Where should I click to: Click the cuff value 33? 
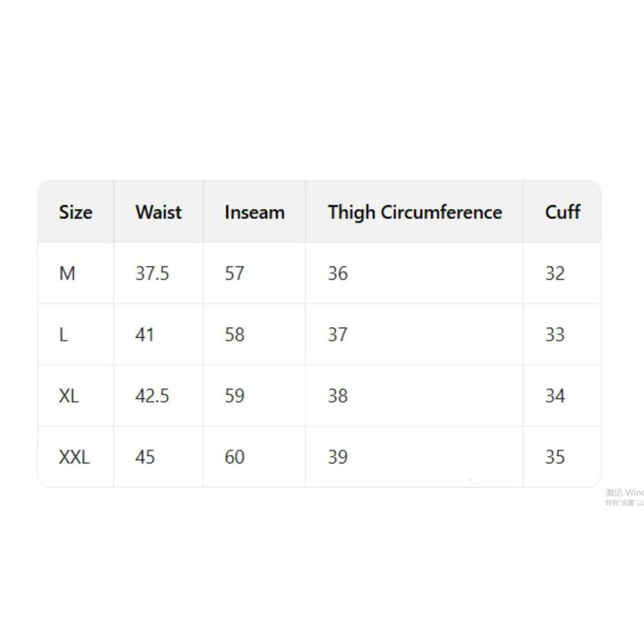click(554, 335)
